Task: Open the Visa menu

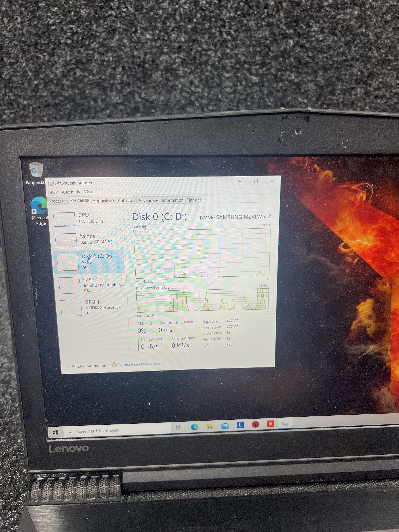Action: click(x=88, y=192)
